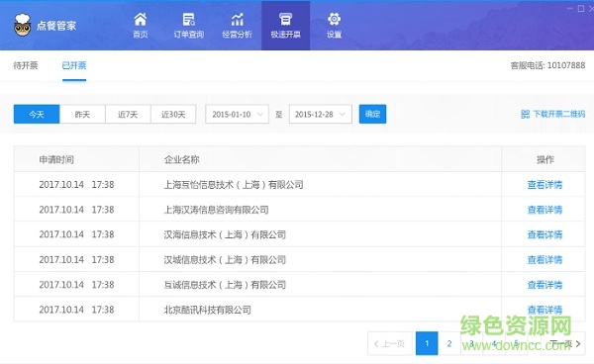Click company name 北京酷讯科技有限公司
Screen dimensions: 594x364
coord(208,310)
